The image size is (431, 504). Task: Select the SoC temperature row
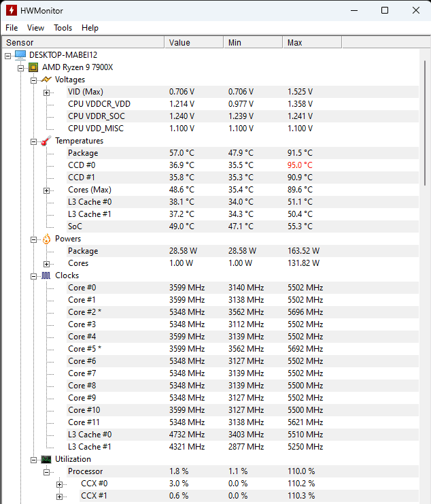tap(243, 226)
